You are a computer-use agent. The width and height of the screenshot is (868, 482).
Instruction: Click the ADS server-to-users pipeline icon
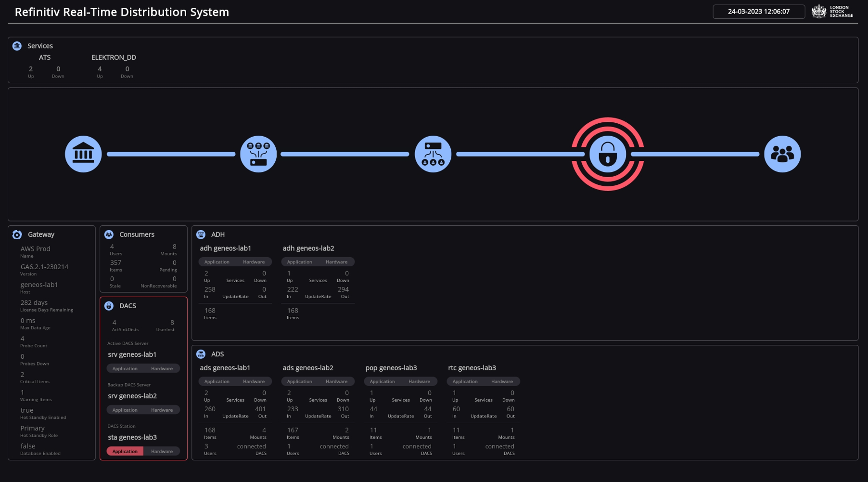(433, 154)
